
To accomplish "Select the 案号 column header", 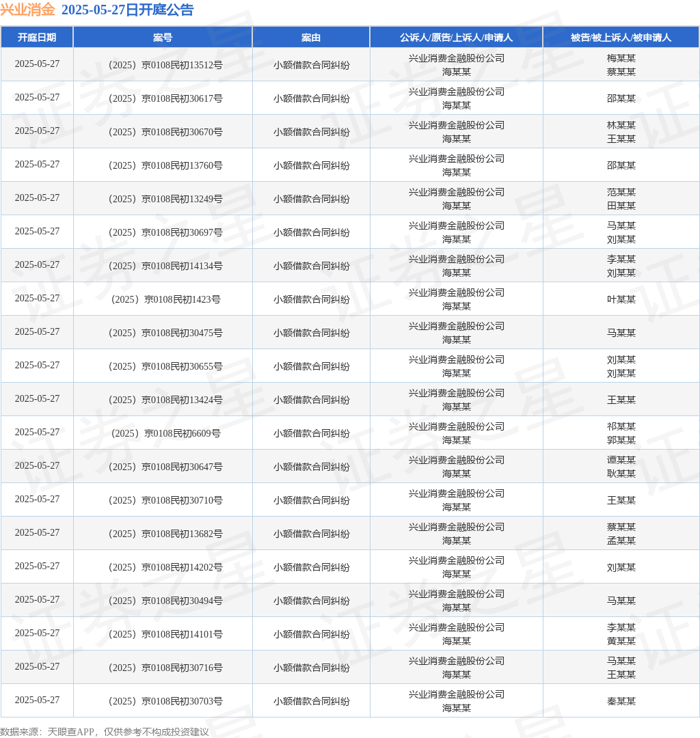I will (163, 37).
